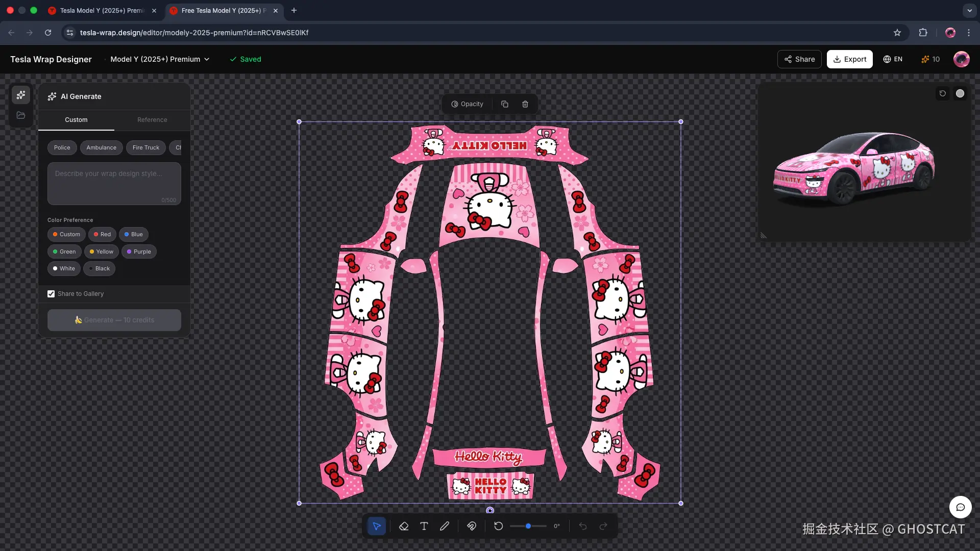
Task: Open the Opacity control
Action: pos(467,104)
